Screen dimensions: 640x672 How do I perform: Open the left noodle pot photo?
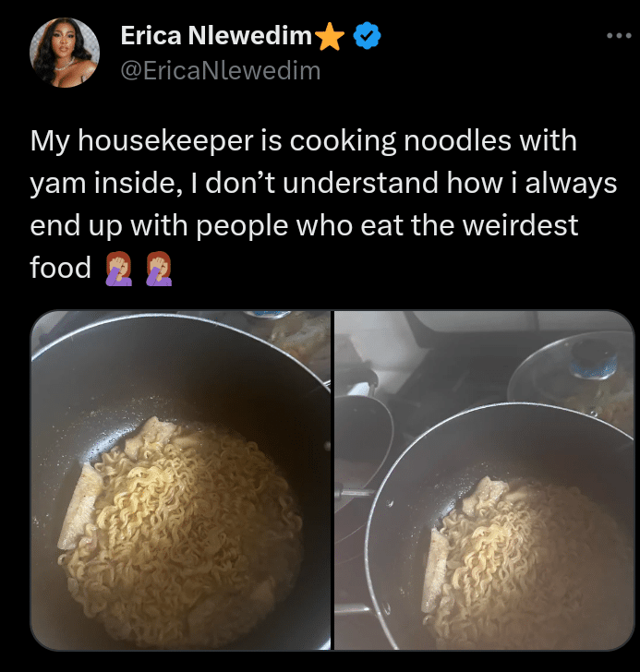coord(180,480)
